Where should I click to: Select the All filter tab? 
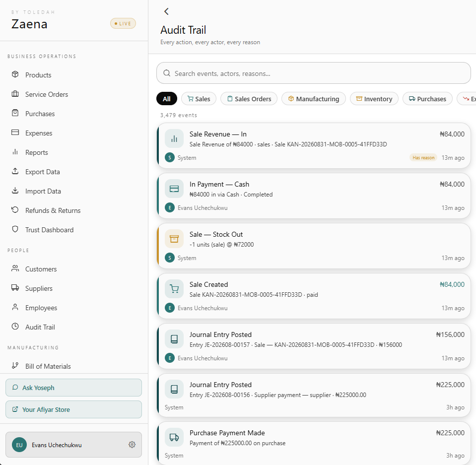point(167,99)
